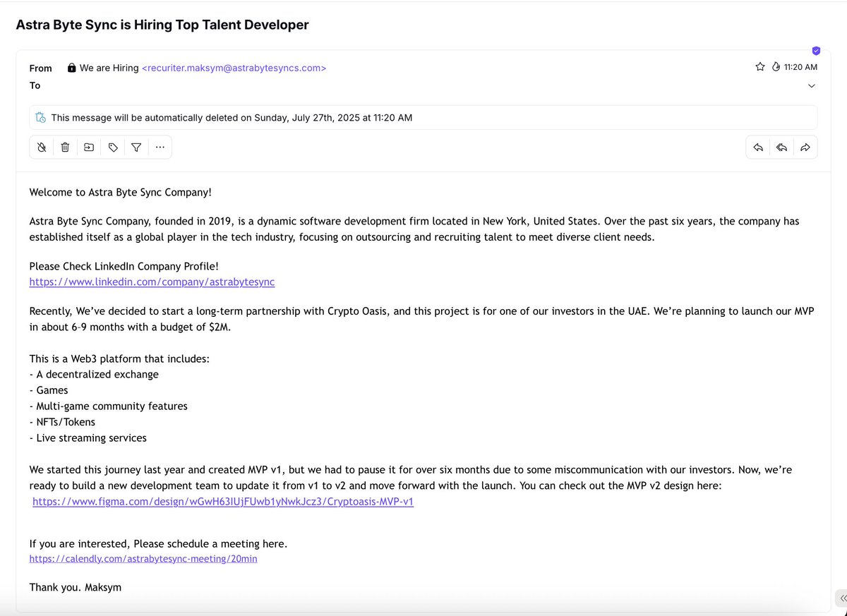This screenshot has width=847, height=616.
Task: Click the '11:20 AM' timestamp
Action: click(x=800, y=67)
